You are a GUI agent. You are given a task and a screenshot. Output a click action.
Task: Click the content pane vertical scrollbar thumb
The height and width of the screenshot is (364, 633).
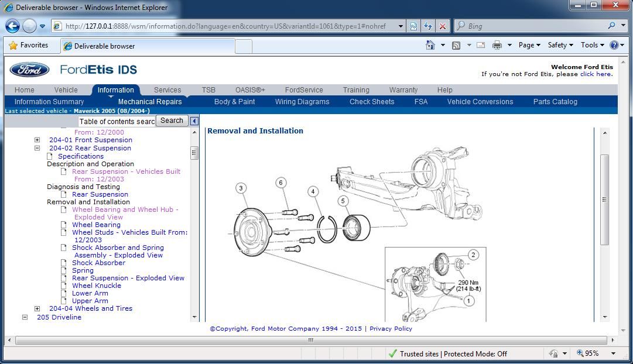(x=604, y=200)
